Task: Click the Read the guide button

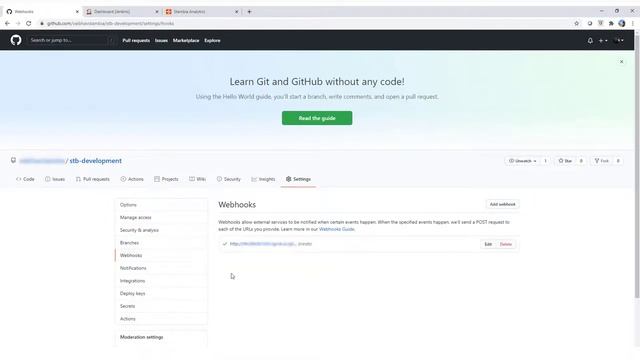Action: pyautogui.click(x=317, y=118)
